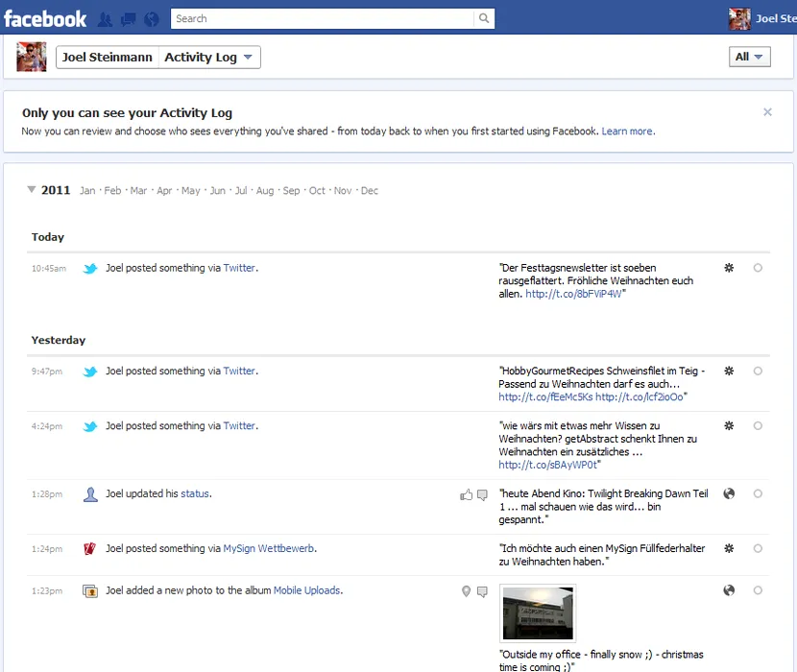This screenshot has height=672, width=797.
Task: Click the like thumb icon on status entry
Action: 466,494
